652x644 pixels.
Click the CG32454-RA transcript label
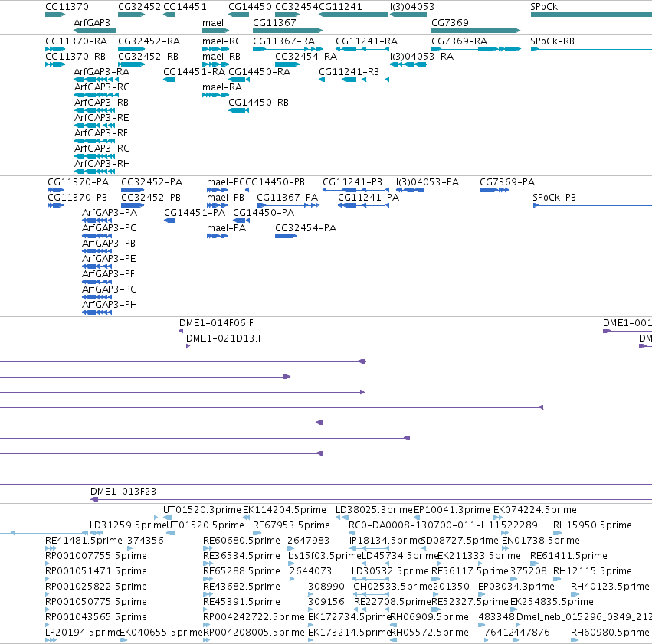coord(306,57)
